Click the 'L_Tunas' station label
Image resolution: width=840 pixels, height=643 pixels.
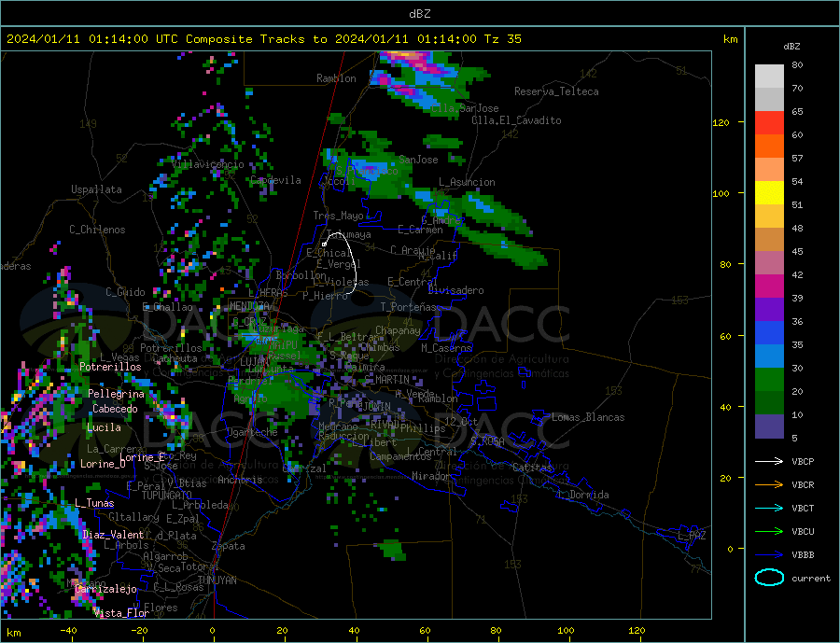tap(94, 503)
